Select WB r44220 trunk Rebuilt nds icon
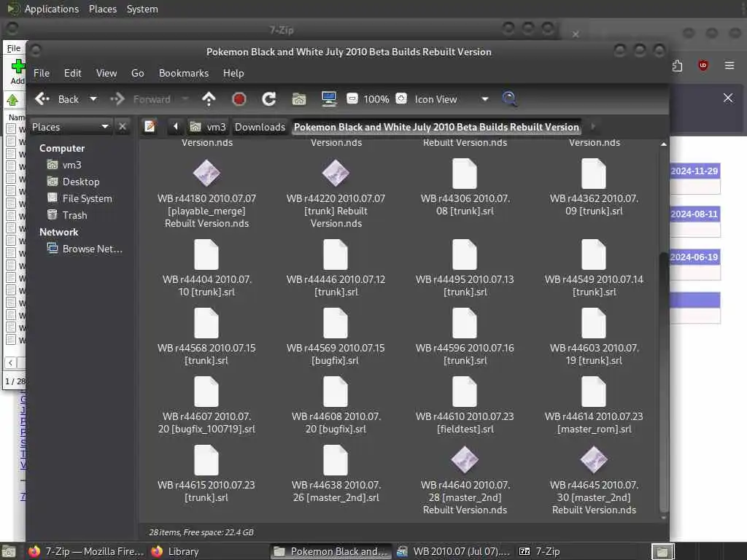 [x=336, y=173]
